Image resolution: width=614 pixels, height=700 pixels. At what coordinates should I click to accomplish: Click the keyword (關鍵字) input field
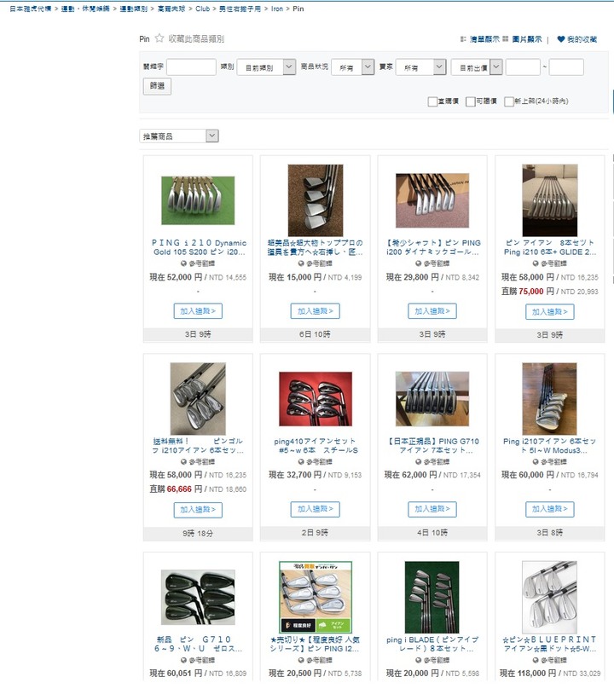pos(191,67)
